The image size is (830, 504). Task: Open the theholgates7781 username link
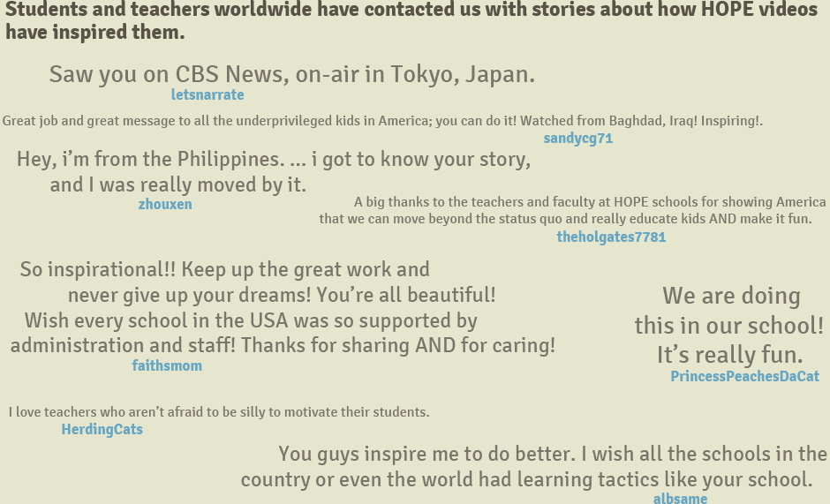point(611,237)
